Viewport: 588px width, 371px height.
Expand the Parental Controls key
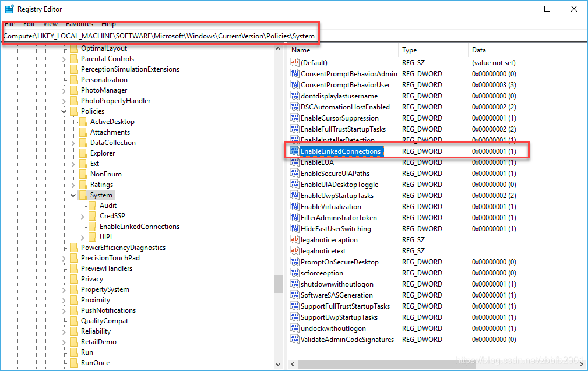(x=64, y=59)
